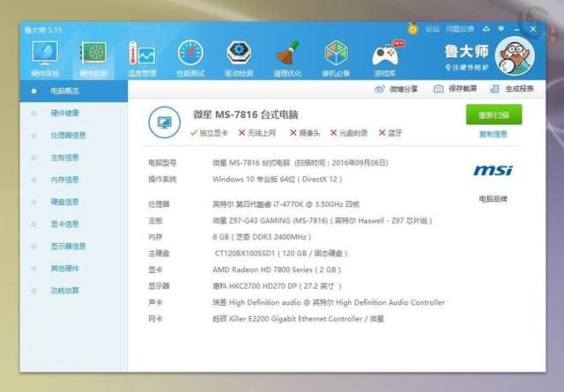
Task: Click the download/update icon in title bar
Action: pos(486,29)
